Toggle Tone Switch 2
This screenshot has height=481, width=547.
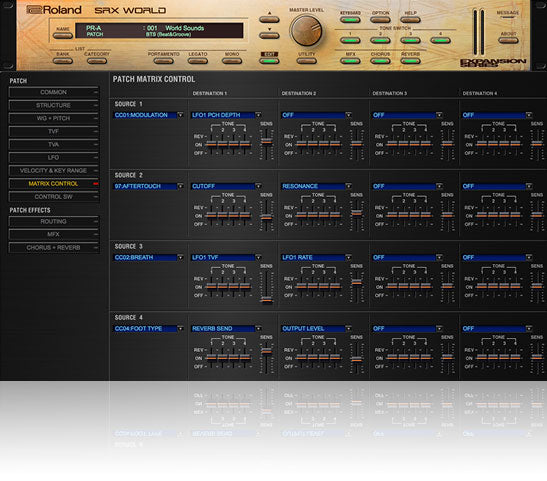click(x=380, y=40)
